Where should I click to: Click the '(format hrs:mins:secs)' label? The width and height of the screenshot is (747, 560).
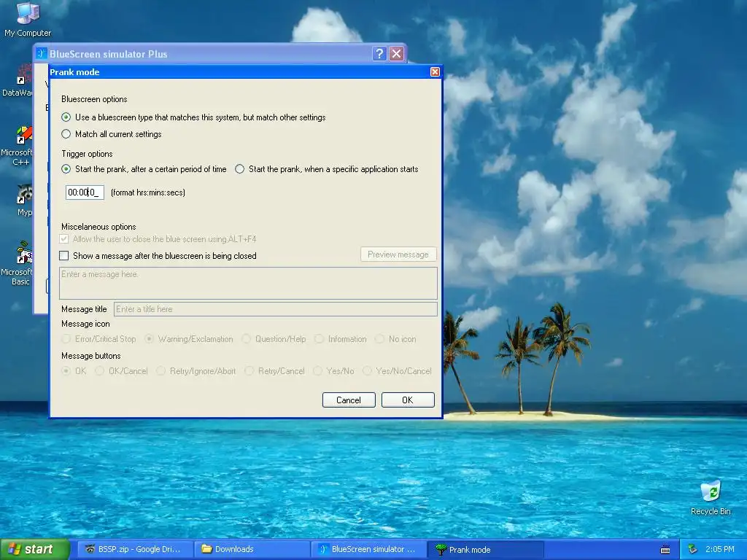point(147,192)
